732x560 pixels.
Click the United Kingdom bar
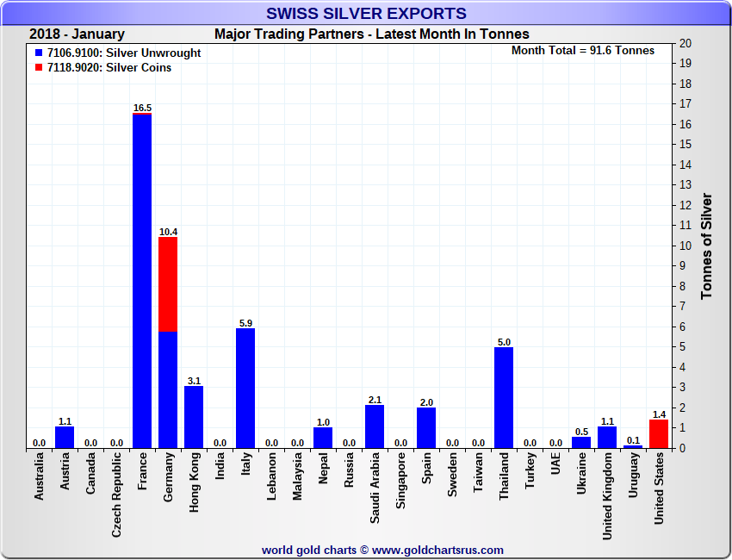(607, 437)
